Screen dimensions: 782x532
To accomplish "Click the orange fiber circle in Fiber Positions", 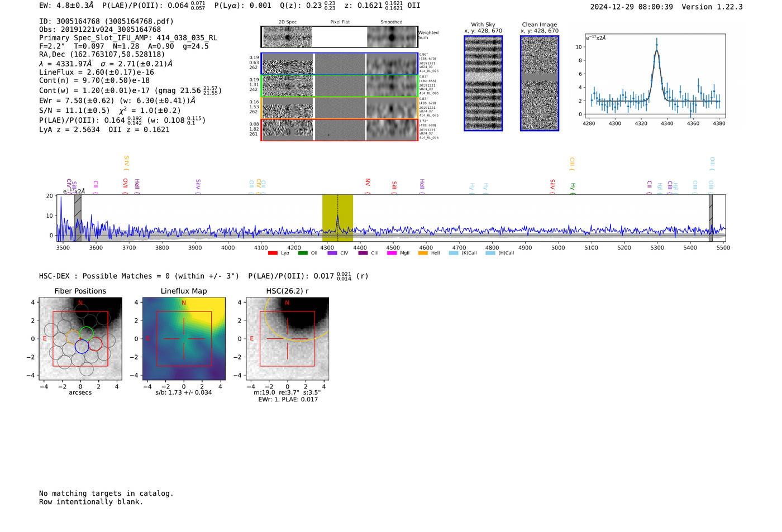I will [73, 338].
